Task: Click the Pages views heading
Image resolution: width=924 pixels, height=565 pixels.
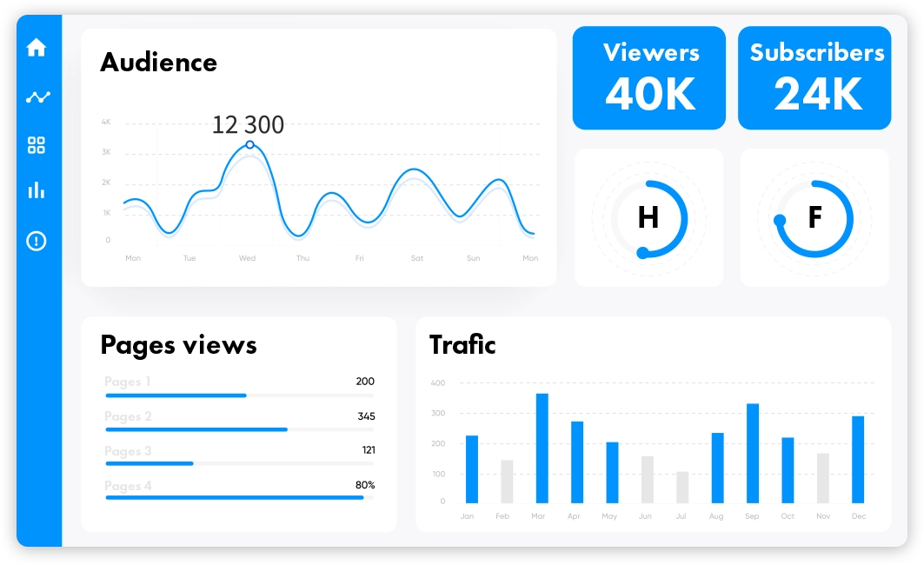Action: [x=178, y=345]
